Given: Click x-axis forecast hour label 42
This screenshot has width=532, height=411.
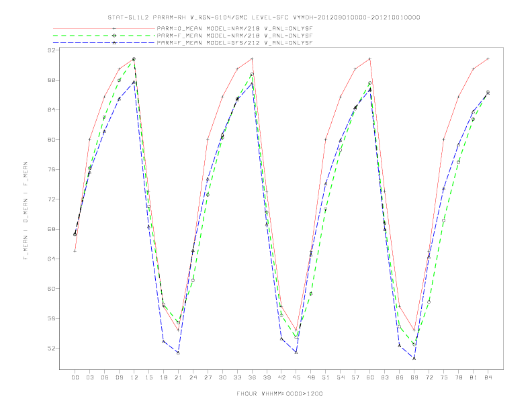Looking at the screenshot, I should pyautogui.click(x=281, y=377).
